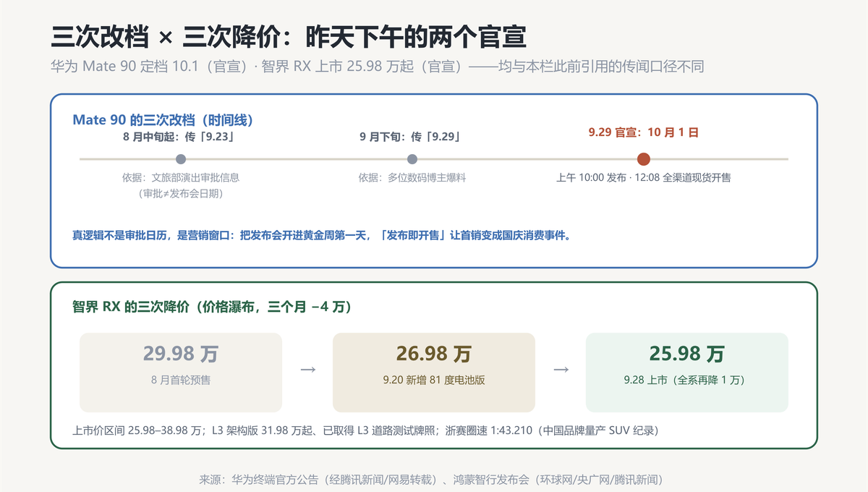The height and width of the screenshot is (492, 868).
Task: Click text 上午 10:00 发布 · 12:08 全渠道现货开售
Action: tap(644, 177)
